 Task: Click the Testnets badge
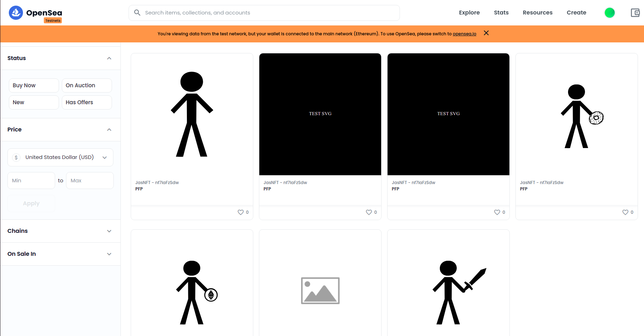(x=53, y=20)
